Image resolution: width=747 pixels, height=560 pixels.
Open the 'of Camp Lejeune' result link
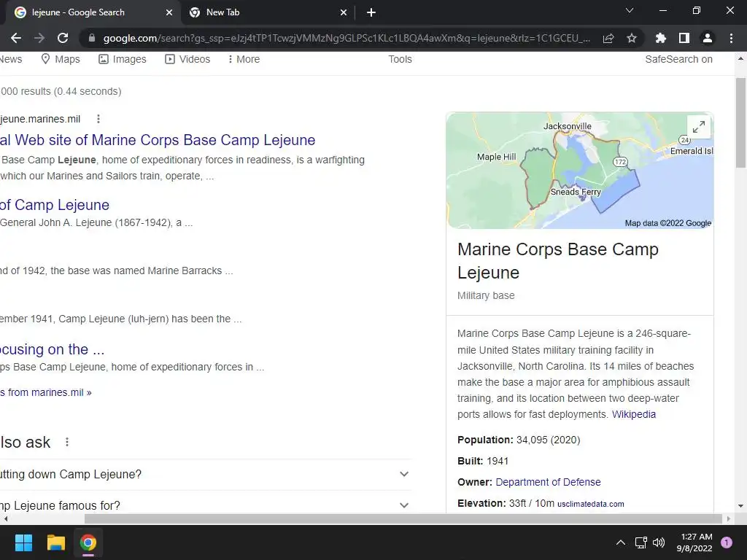[x=55, y=205]
